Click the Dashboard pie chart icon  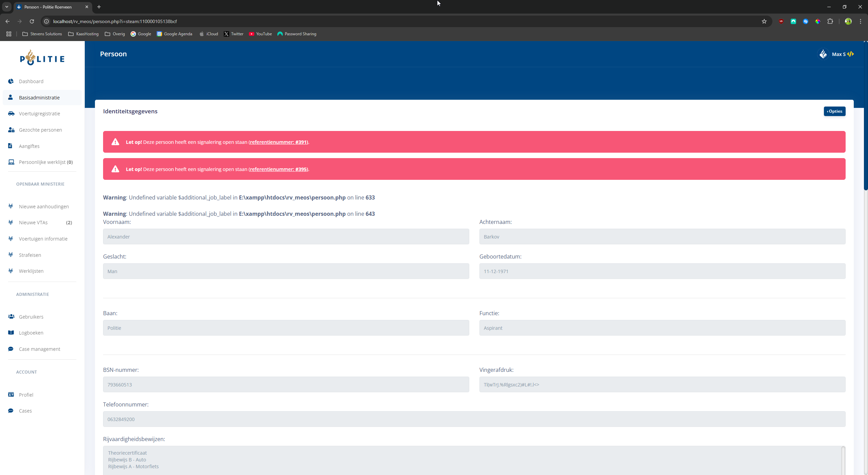11,81
